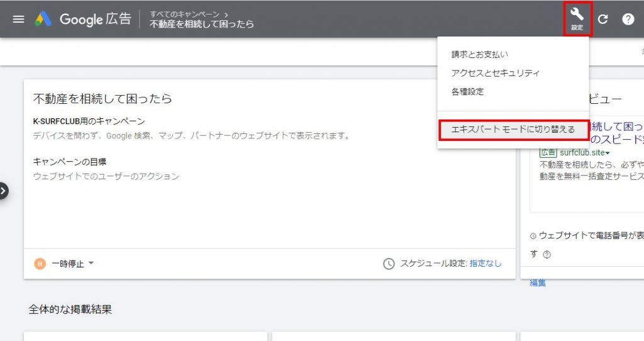
Task: Click the small clock icon by ウェブサイトで電話番号
Action: tap(533, 236)
